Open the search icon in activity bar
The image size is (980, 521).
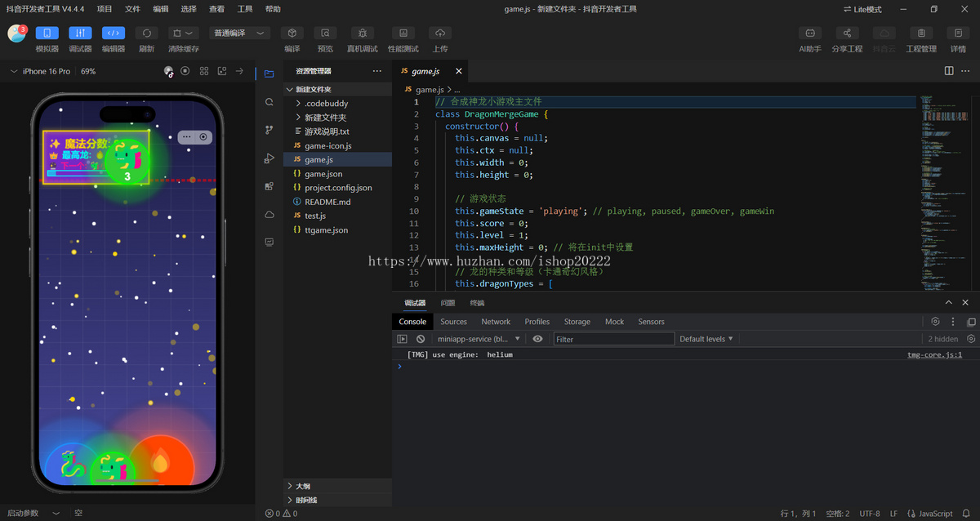click(x=269, y=102)
